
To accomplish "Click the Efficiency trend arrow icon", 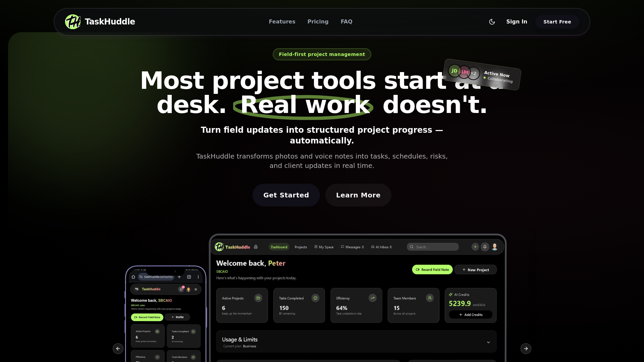I will (x=372, y=298).
